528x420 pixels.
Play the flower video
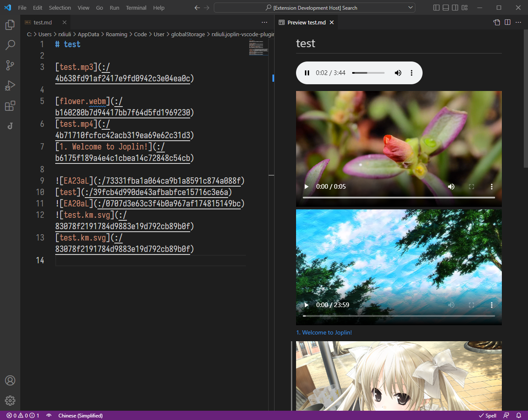[x=307, y=187]
